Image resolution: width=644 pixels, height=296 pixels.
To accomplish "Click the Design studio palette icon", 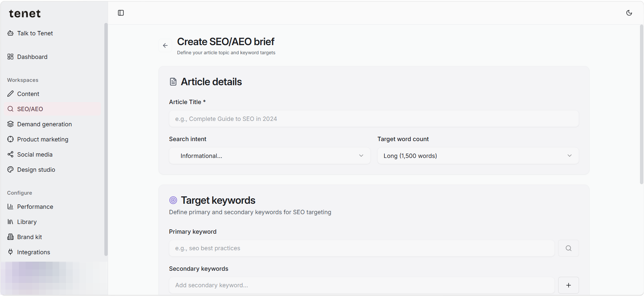I will coord(10,169).
